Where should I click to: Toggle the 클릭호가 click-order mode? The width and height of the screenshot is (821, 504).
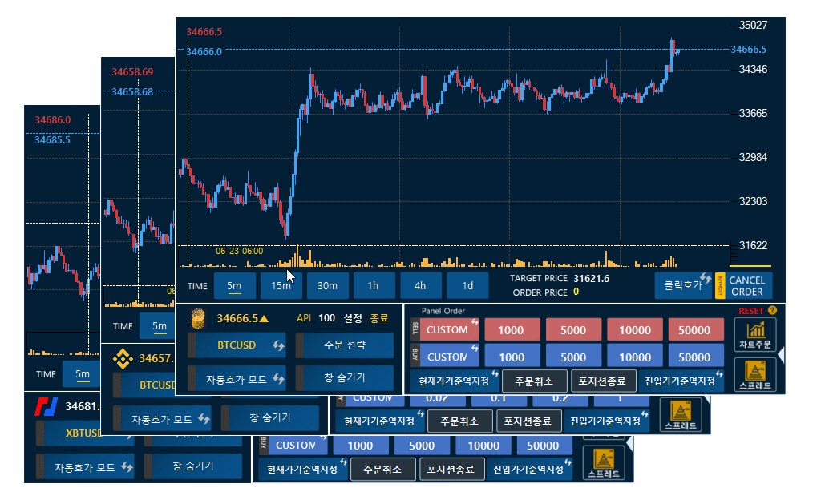coord(683,285)
